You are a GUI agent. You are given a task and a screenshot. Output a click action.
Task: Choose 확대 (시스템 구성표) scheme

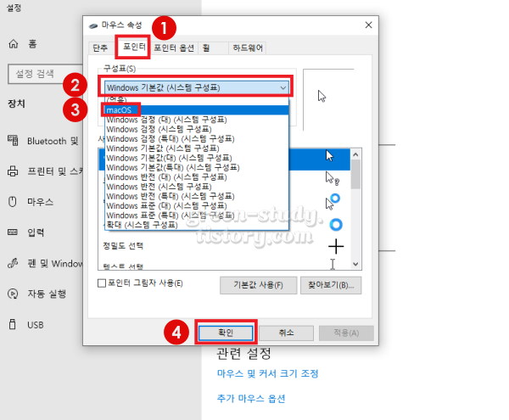pyautogui.click(x=197, y=225)
